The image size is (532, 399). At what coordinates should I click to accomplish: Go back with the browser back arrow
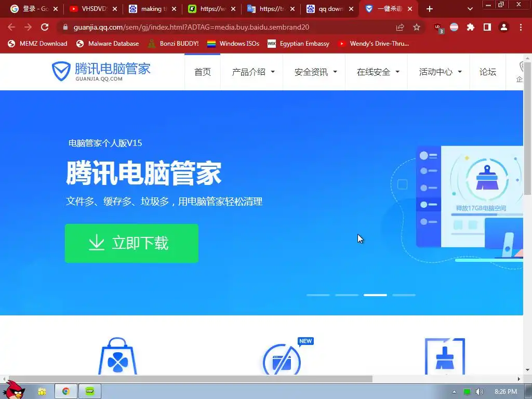11,27
